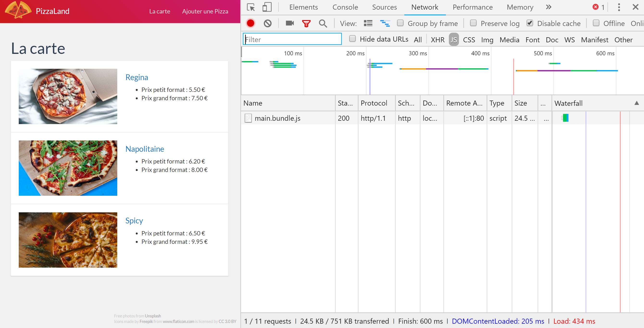Click the PizzaLand brand title
The image size is (644, 328).
[52, 11]
